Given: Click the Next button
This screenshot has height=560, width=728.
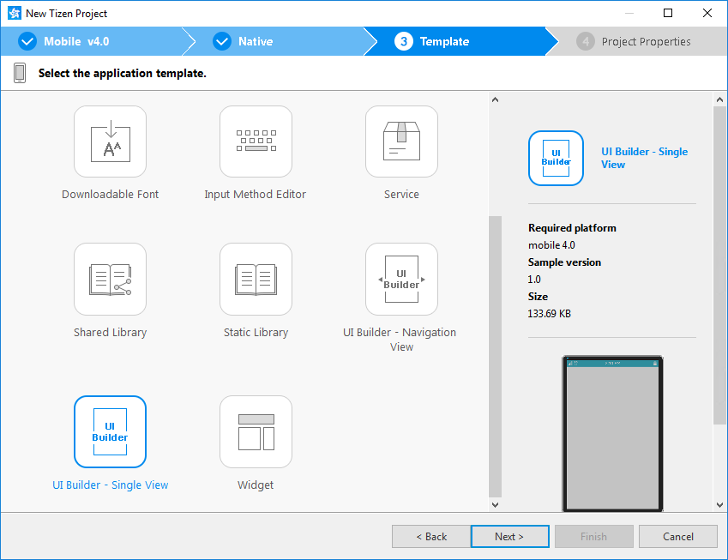Looking at the screenshot, I should coord(509,536).
